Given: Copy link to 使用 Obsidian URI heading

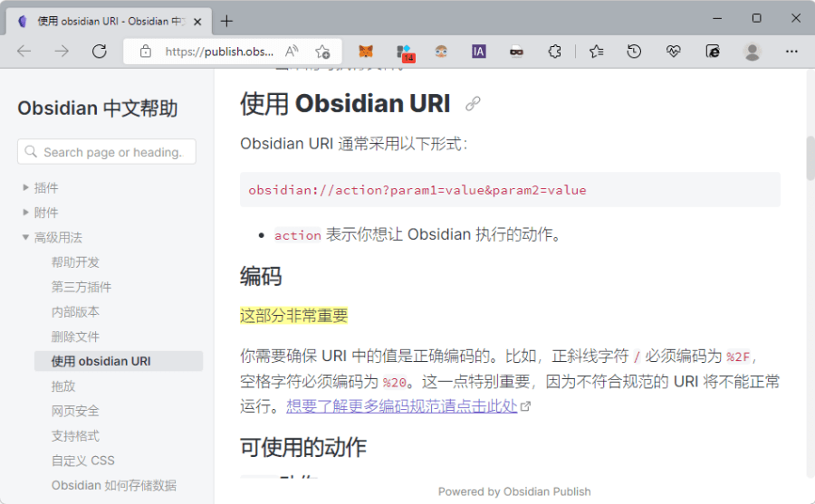Looking at the screenshot, I should point(473,103).
